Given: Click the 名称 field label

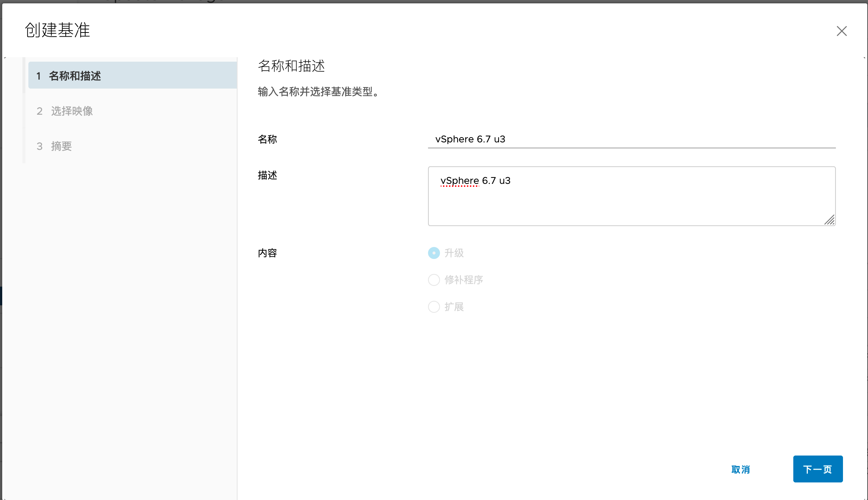Looking at the screenshot, I should point(267,139).
